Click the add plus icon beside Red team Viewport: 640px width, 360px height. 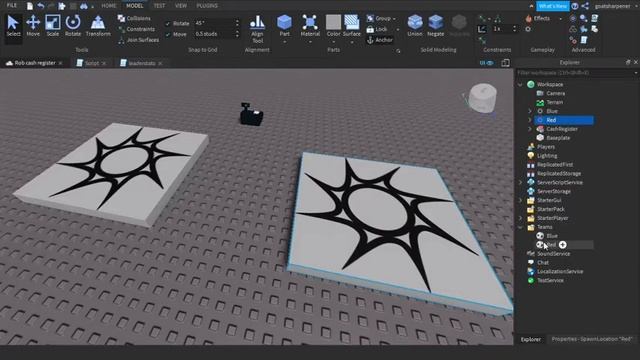click(562, 244)
